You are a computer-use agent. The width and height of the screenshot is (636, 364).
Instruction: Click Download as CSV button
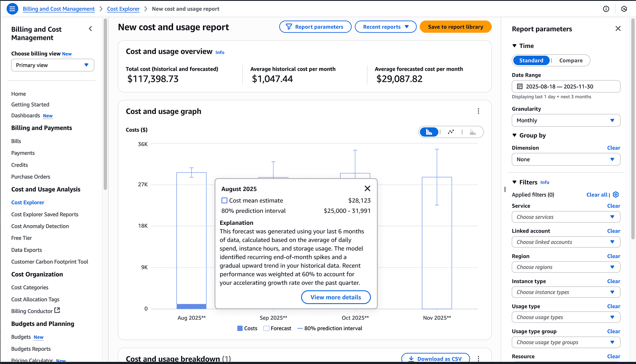click(436, 359)
